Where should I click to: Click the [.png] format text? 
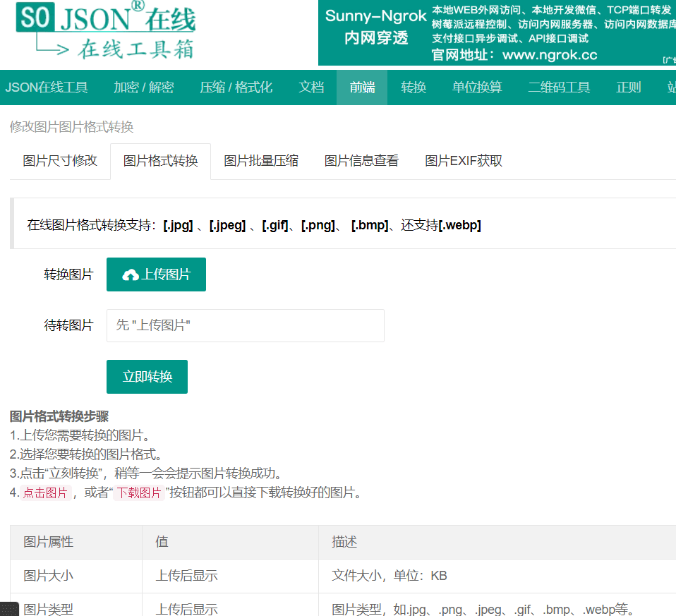click(x=318, y=226)
